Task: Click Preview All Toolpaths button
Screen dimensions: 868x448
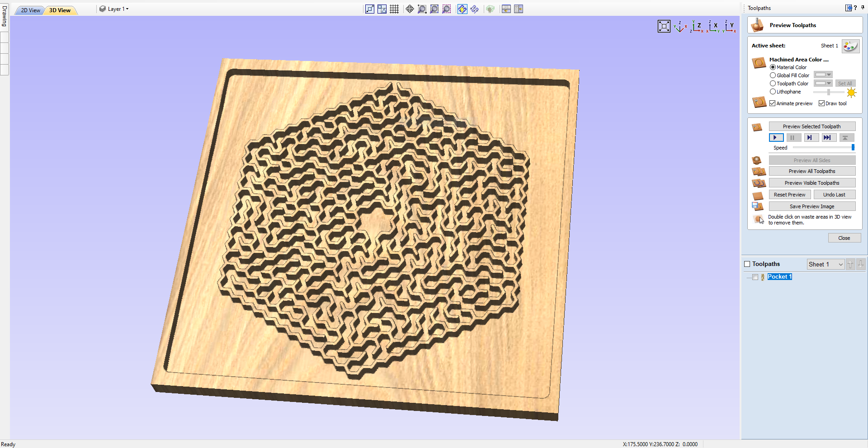Action: (812, 171)
